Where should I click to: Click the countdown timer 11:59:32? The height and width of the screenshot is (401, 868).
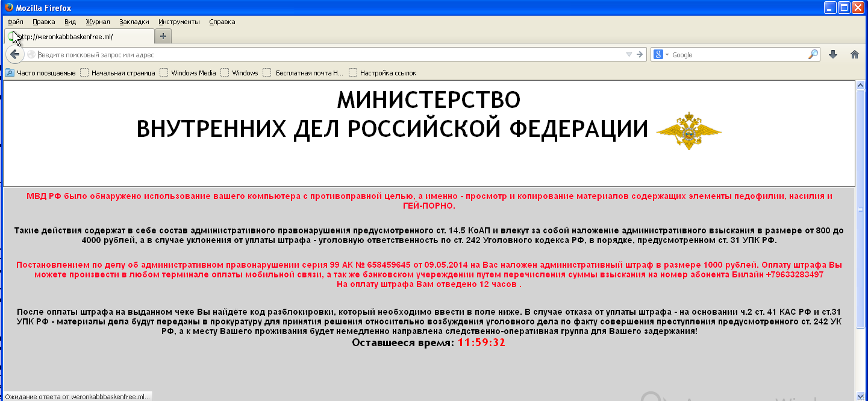pyautogui.click(x=481, y=343)
